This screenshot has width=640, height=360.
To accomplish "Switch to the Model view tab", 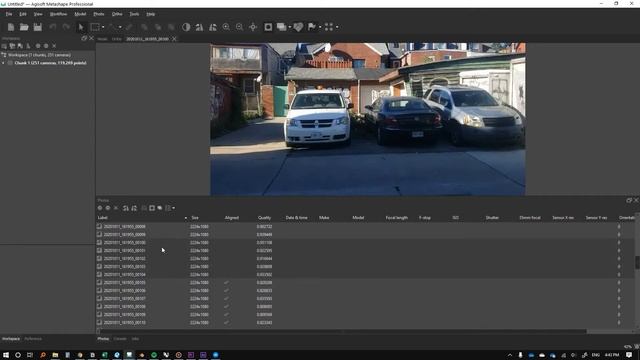I will pos(102,39).
